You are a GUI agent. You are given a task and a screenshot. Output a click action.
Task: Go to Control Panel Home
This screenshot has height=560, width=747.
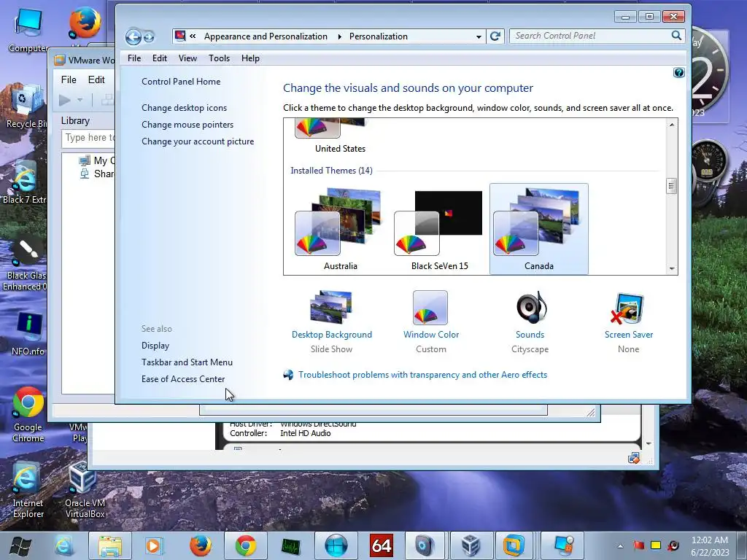tap(181, 82)
